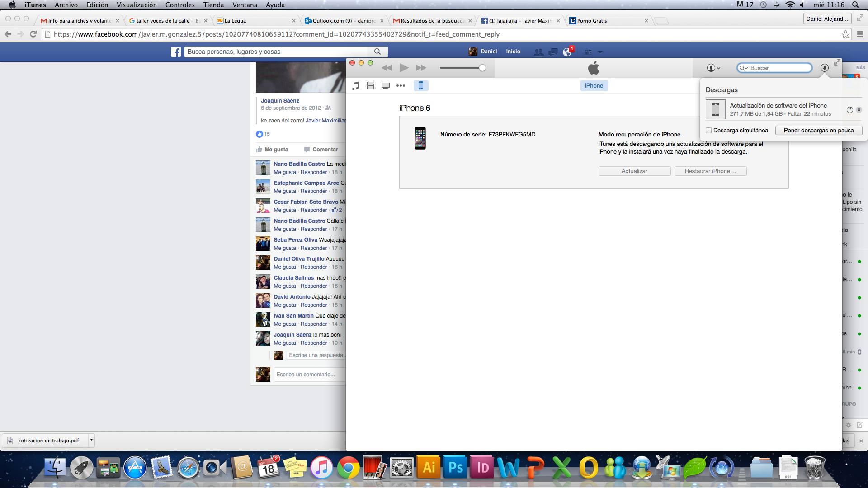Open the Movies library icon in iTunes
This screenshot has height=488, width=868.
[371, 85]
